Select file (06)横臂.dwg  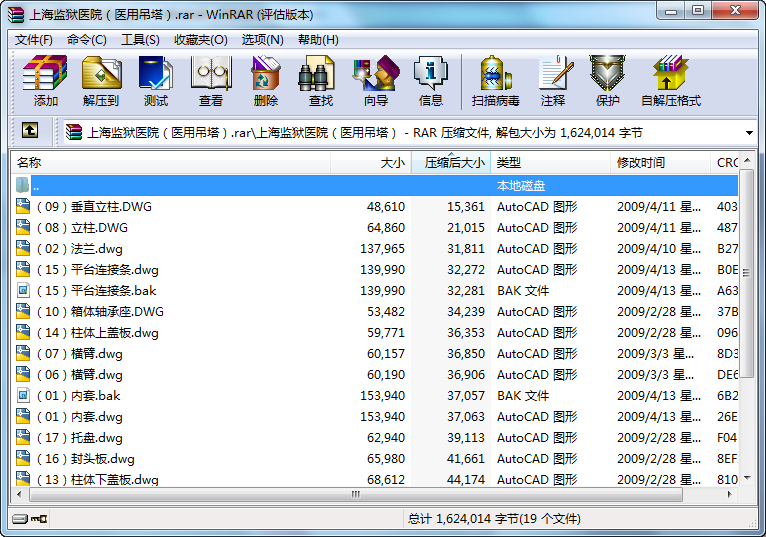(x=80, y=375)
